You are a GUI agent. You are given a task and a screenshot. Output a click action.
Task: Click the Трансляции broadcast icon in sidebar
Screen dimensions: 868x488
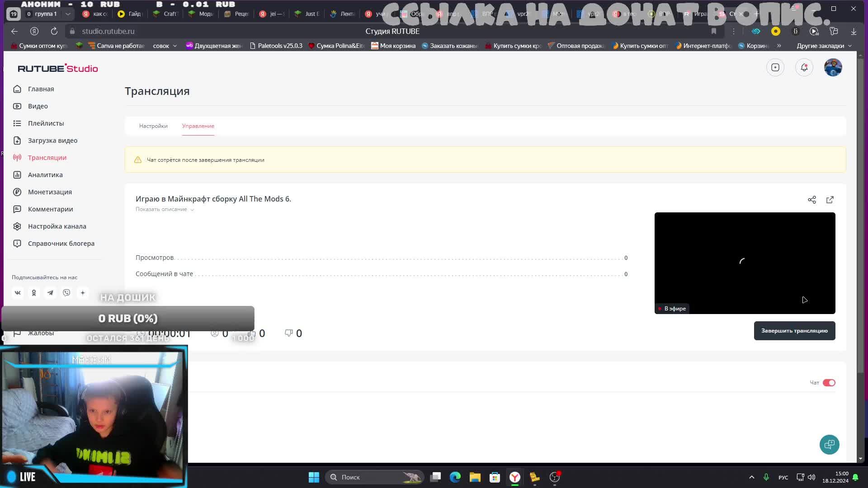(x=17, y=158)
